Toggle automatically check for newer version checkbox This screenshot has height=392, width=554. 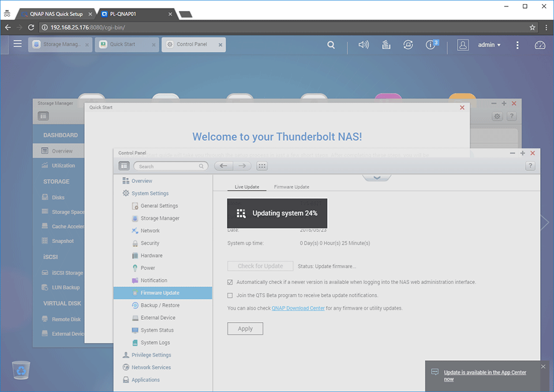(230, 282)
